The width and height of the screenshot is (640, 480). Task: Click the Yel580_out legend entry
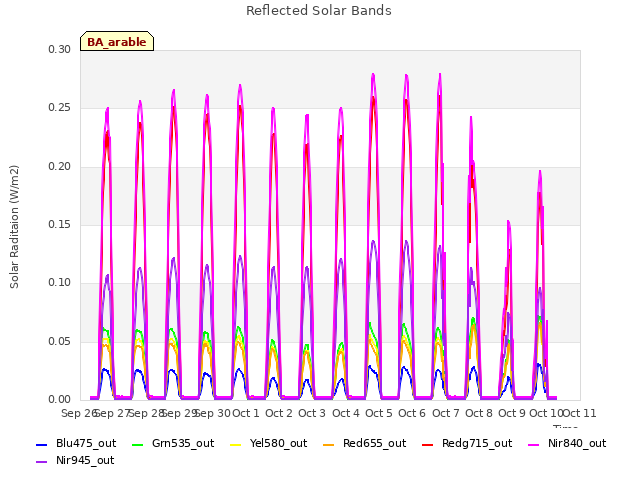[269, 444]
